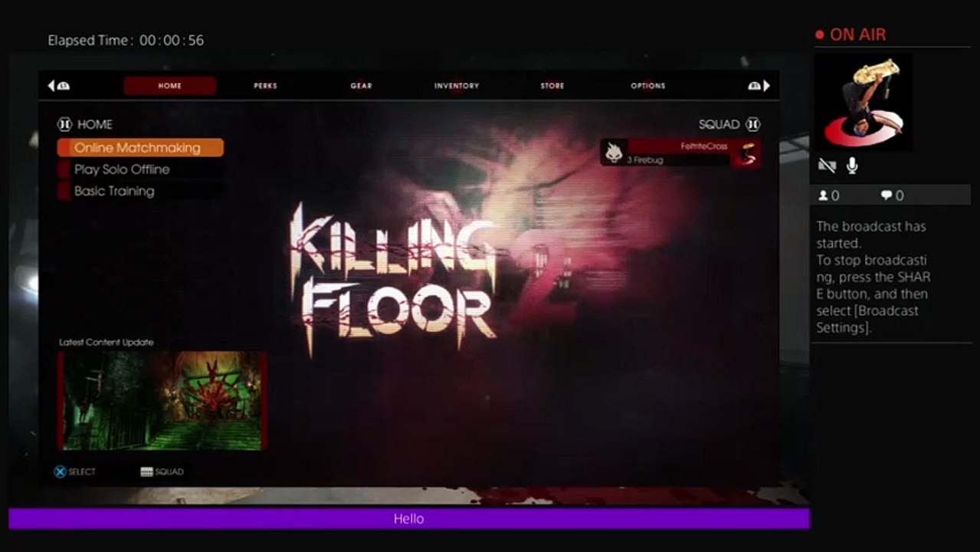Open the STORE tab

tap(552, 86)
